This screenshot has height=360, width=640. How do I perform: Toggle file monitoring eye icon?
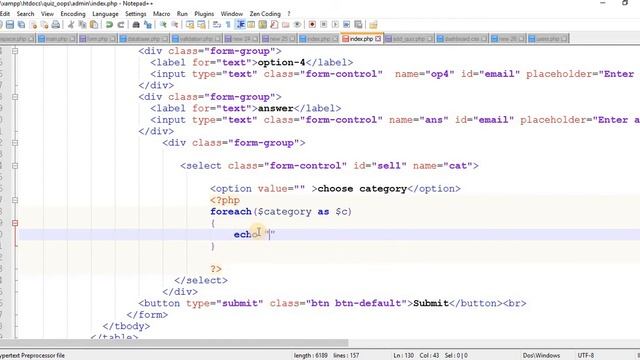[298, 24]
